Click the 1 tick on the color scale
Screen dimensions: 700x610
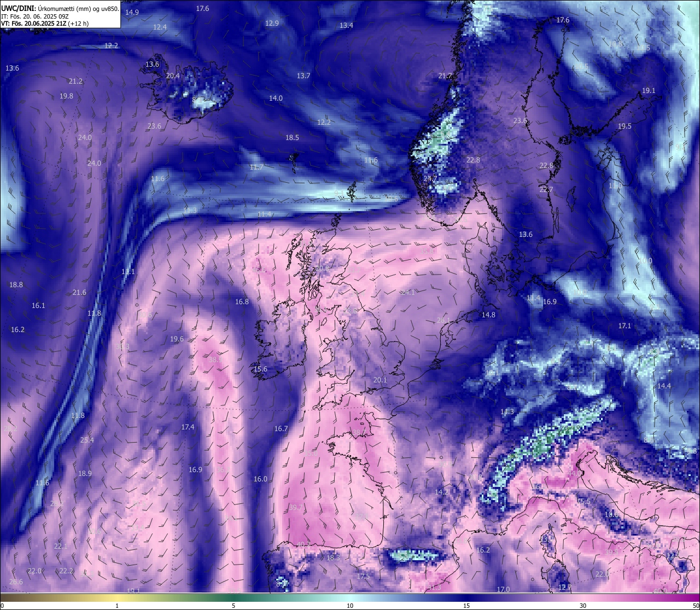tap(117, 605)
